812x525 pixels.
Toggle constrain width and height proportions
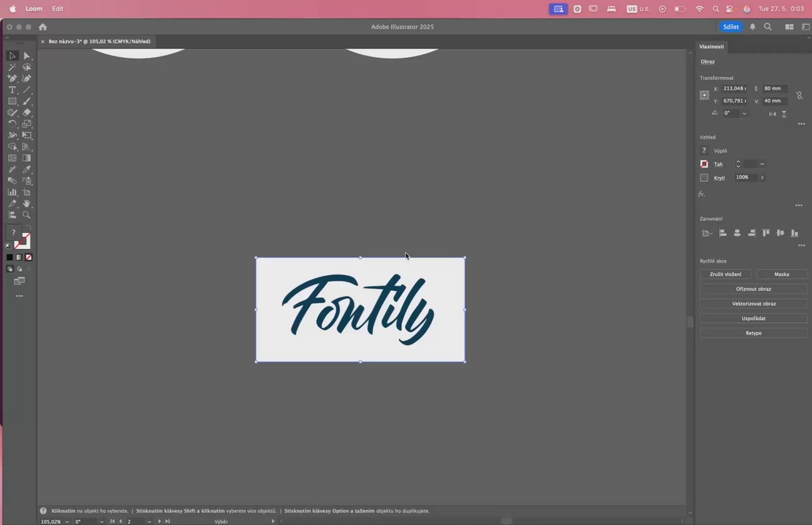pos(799,95)
